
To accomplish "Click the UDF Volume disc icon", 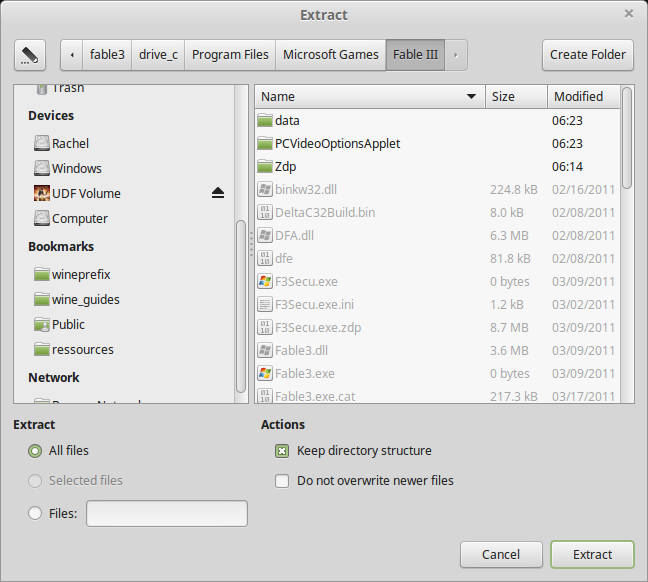I will [x=41, y=193].
